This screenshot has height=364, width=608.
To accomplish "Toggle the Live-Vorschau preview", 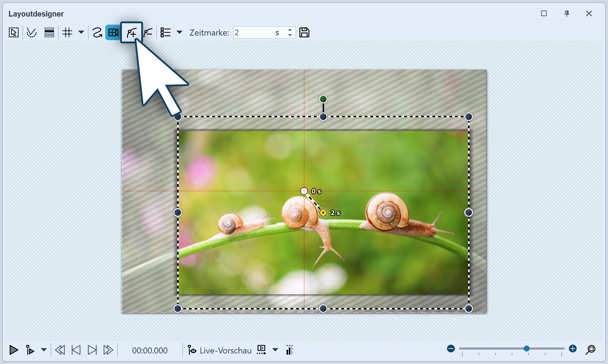I will (x=219, y=350).
